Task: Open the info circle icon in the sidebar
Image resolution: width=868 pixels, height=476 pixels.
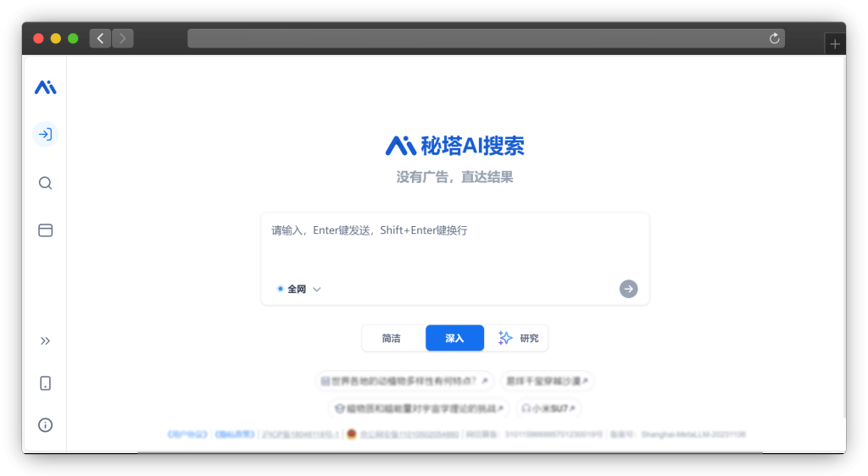Action: coord(46,424)
